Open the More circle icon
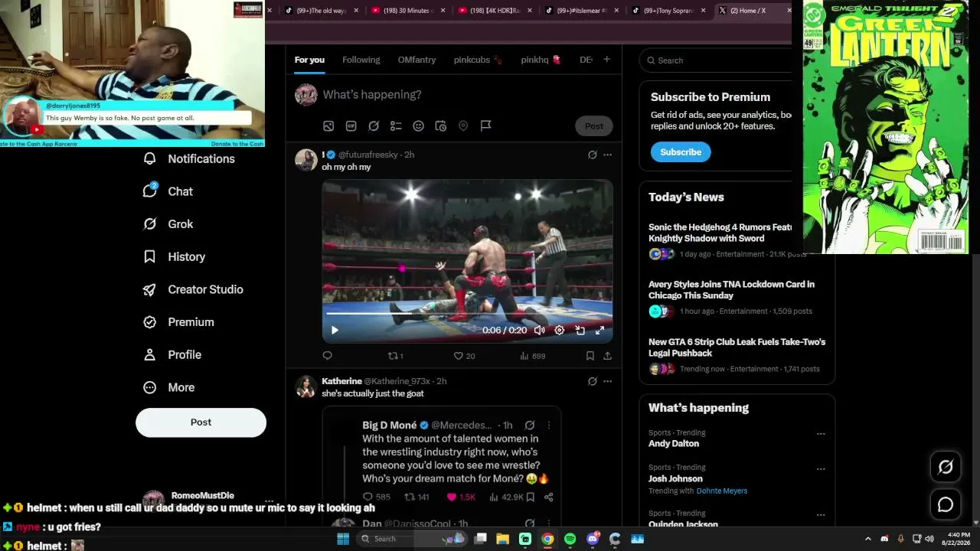The height and width of the screenshot is (551, 980). click(x=150, y=387)
